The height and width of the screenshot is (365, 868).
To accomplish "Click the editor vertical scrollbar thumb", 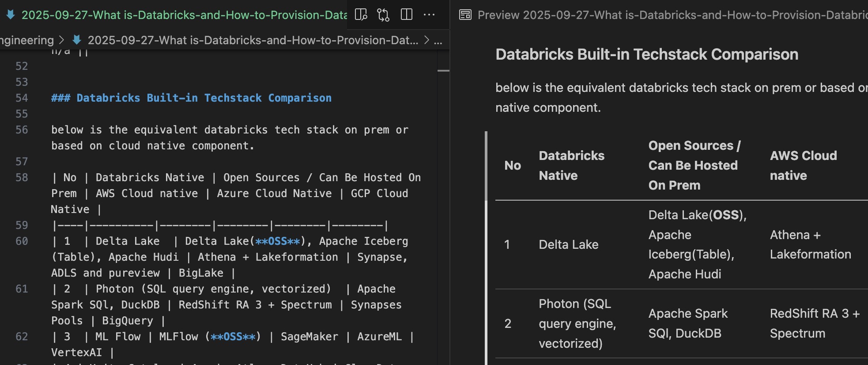I will click(443, 71).
